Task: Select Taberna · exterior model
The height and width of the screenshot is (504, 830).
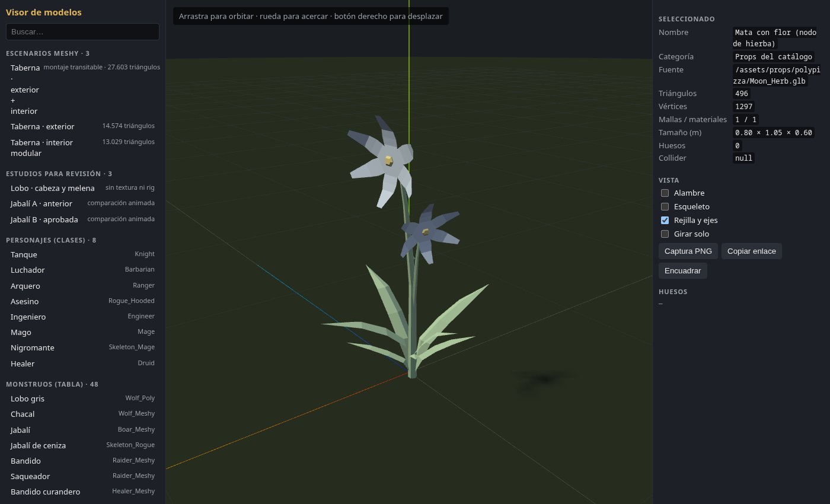Action: (x=82, y=126)
